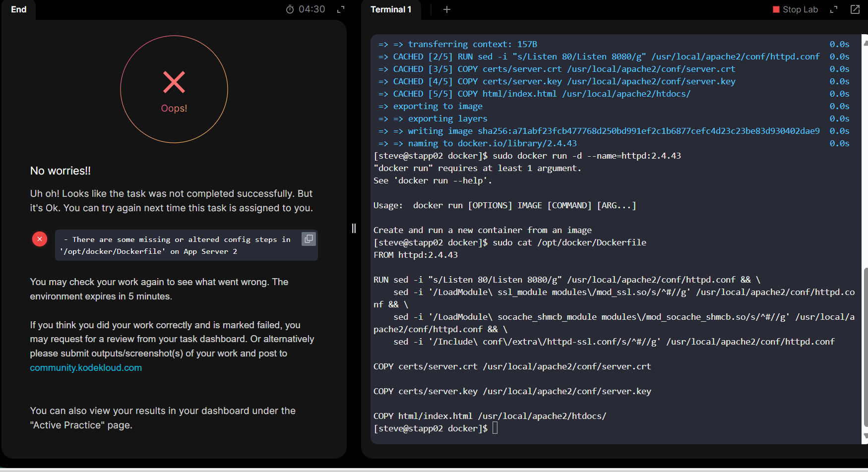Viewport: 868px width, 472px height.
Task: Open terminal in a new window icon
Action: pos(855,9)
